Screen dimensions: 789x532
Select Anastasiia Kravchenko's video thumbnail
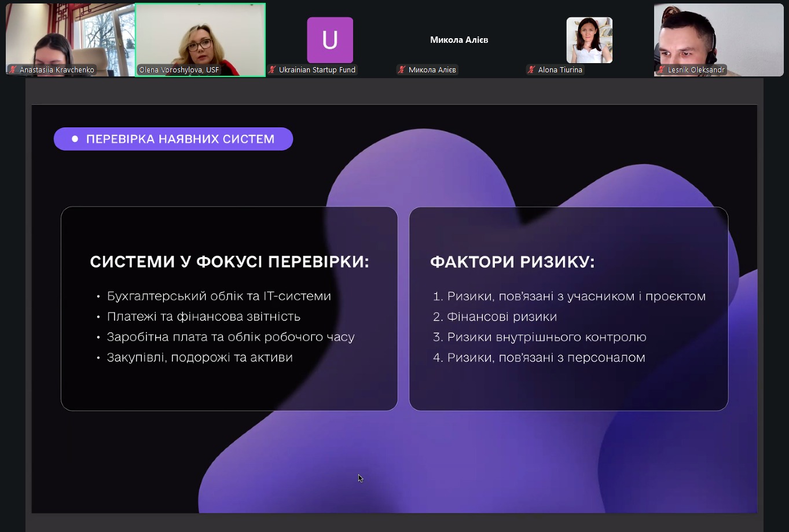click(x=70, y=40)
